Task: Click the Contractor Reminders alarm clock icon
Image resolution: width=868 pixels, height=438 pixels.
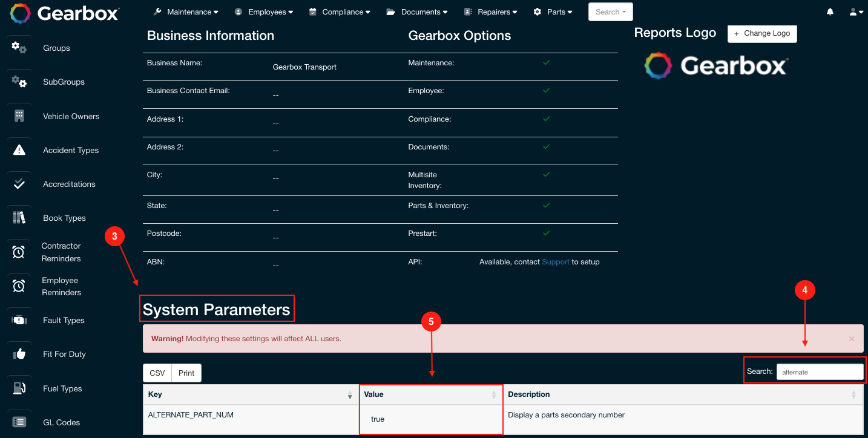Action: coord(19,252)
